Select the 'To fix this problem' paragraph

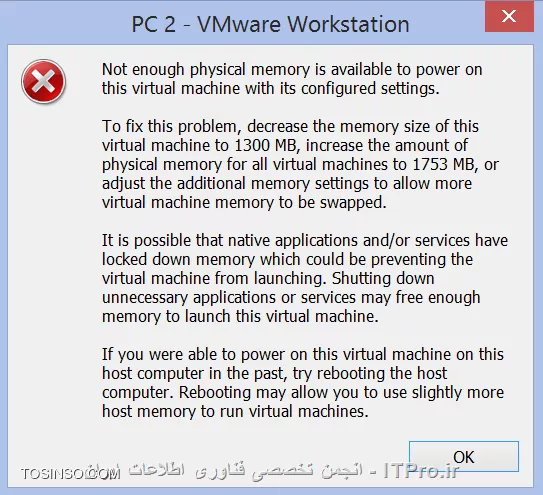[x=300, y=165]
